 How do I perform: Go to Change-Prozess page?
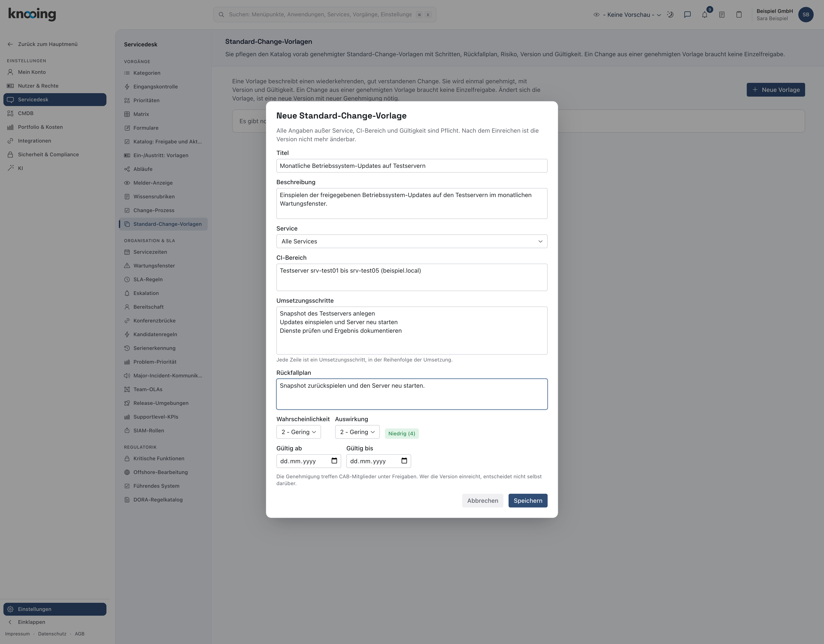163,210
